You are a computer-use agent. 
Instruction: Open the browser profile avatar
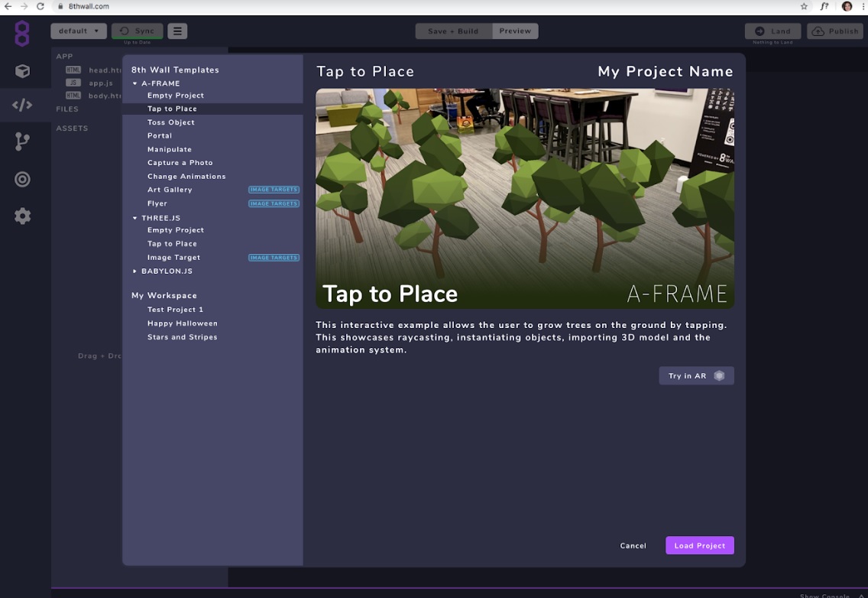pos(847,6)
